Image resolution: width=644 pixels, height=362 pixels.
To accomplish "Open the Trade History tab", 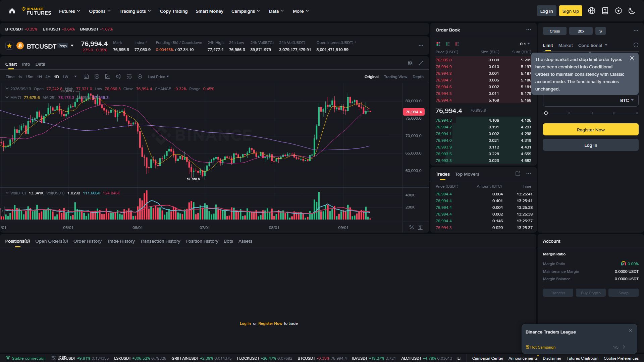I will point(121,241).
